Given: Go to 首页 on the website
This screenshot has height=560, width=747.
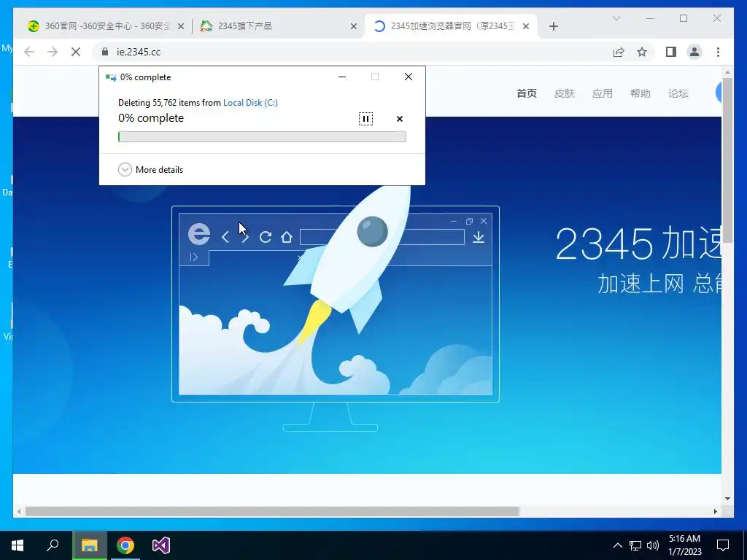Looking at the screenshot, I should 527,93.
